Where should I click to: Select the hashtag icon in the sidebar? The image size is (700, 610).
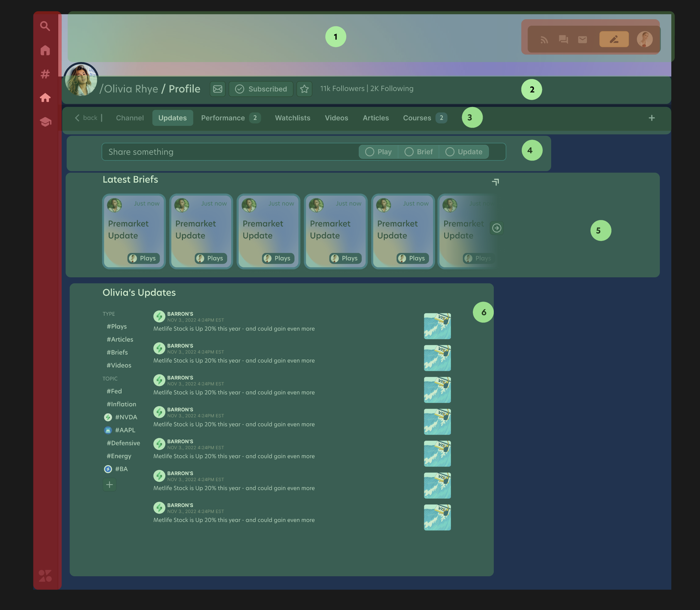[x=45, y=74]
